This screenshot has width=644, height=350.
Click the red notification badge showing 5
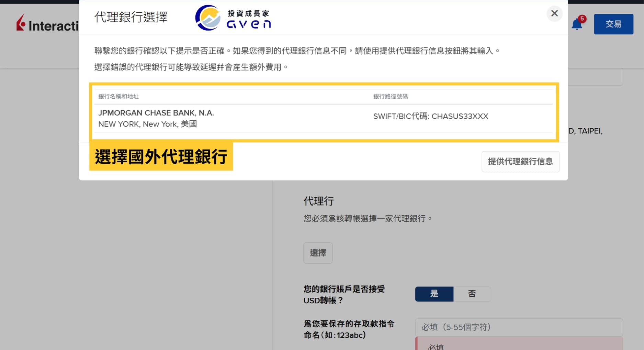coord(582,19)
